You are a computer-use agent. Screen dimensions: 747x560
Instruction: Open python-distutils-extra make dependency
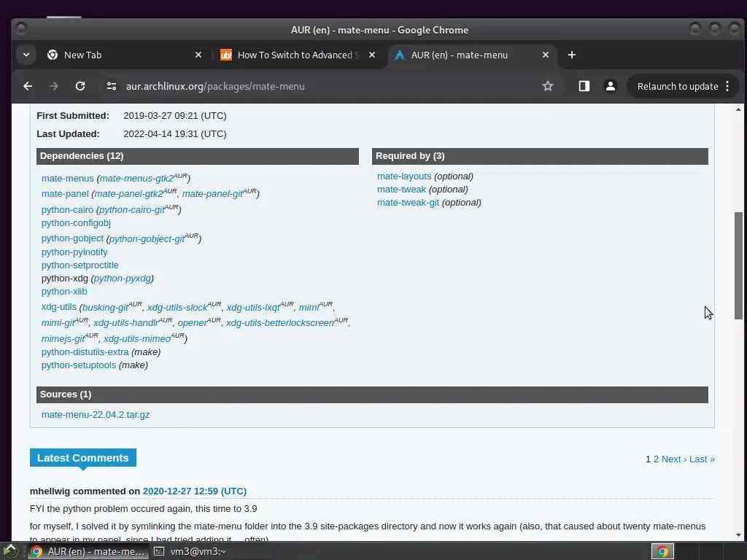point(85,352)
